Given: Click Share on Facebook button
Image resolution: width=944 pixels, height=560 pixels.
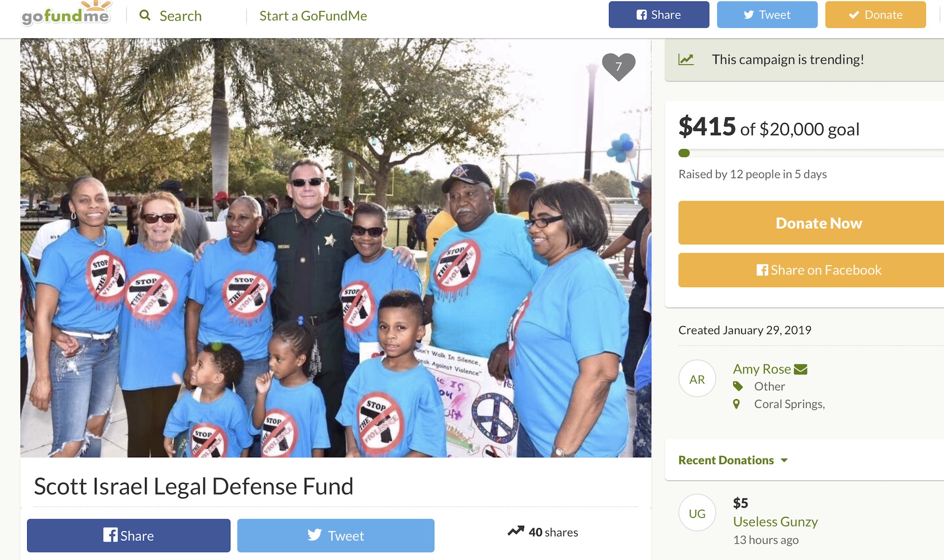Looking at the screenshot, I should coord(811,270).
